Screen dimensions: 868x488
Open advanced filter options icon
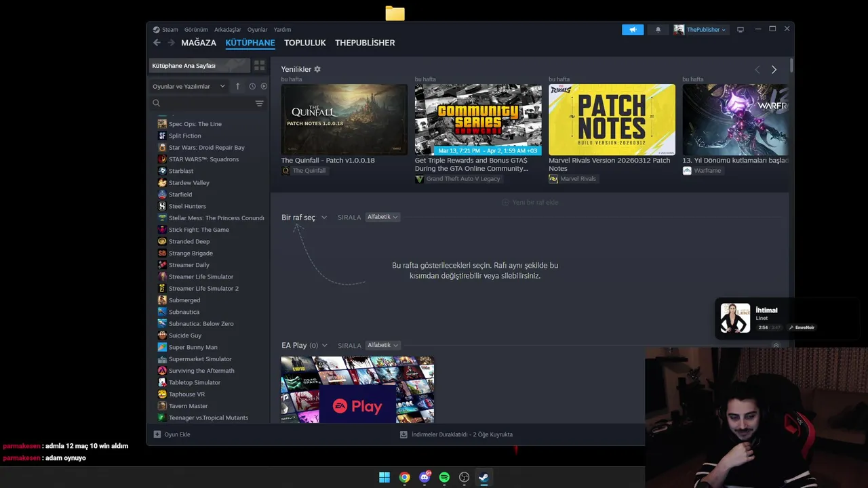pyautogui.click(x=259, y=103)
